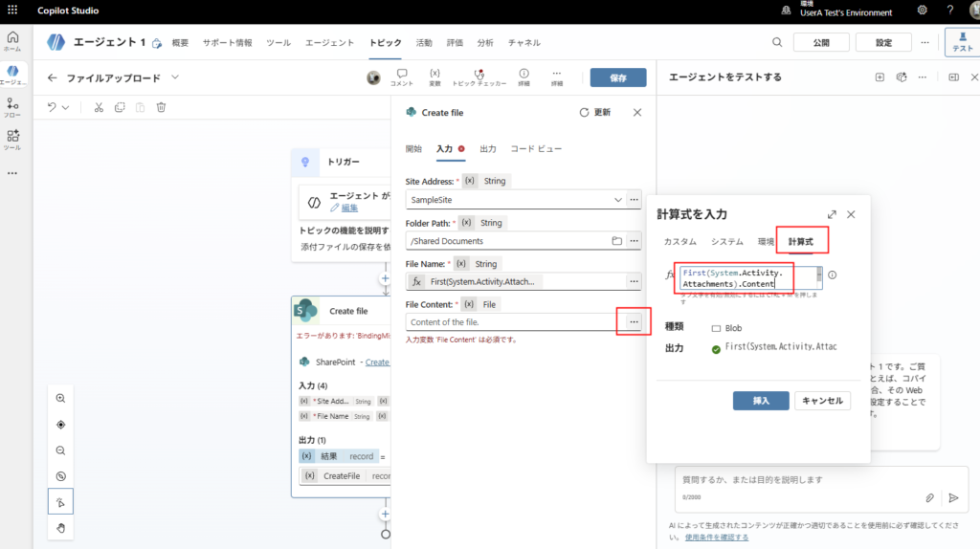980x549 pixels.
Task: Open Folder Path more options
Action: click(x=634, y=241)
